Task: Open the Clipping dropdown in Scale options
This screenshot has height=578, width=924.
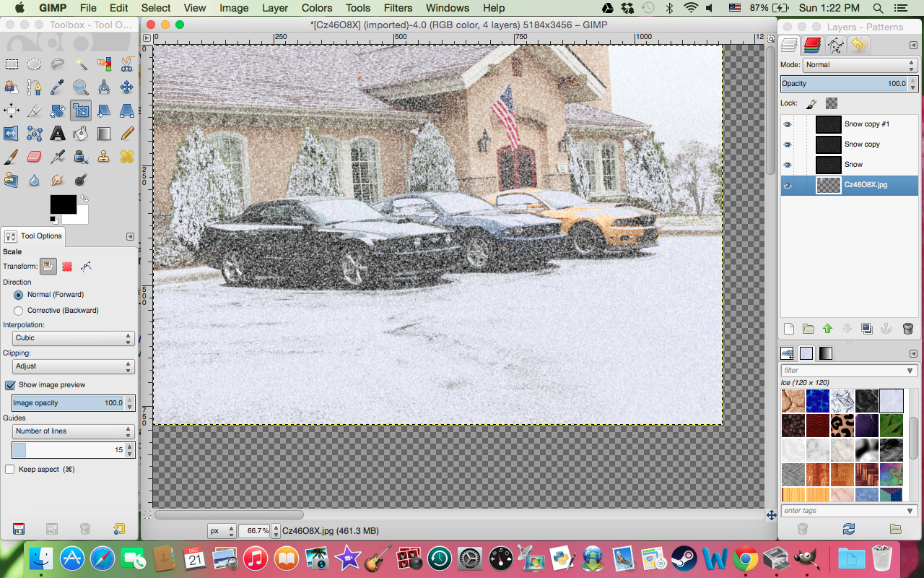Action: [x=72, y=366]
